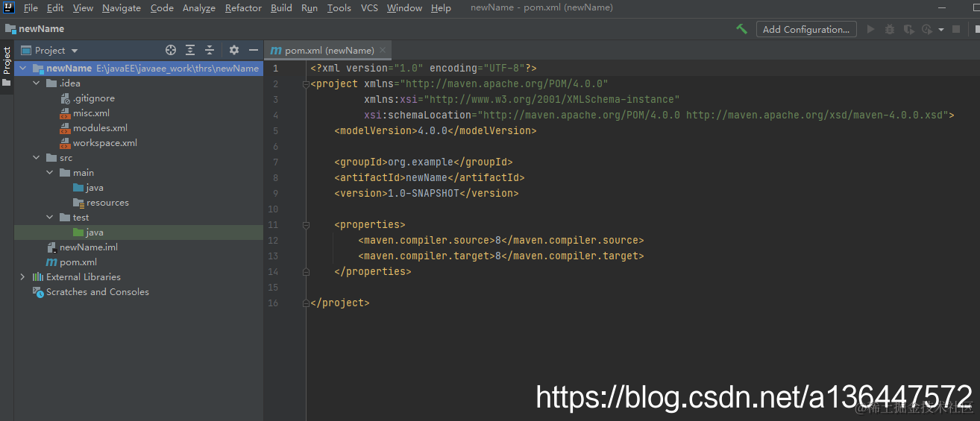Click the Run play icon in toolbar

(870, 29)
